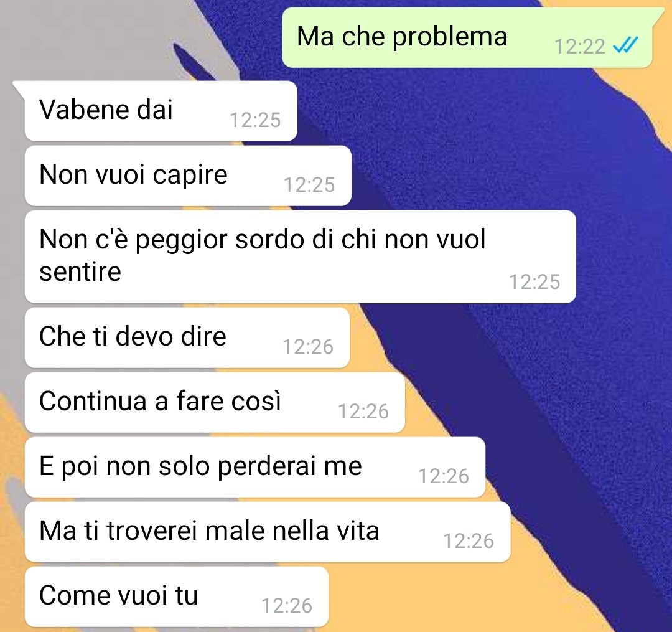Tap the 12:25 timestamp in the proverb message
The height and width of the screenshot is (632, 672).
pos(534,282)
